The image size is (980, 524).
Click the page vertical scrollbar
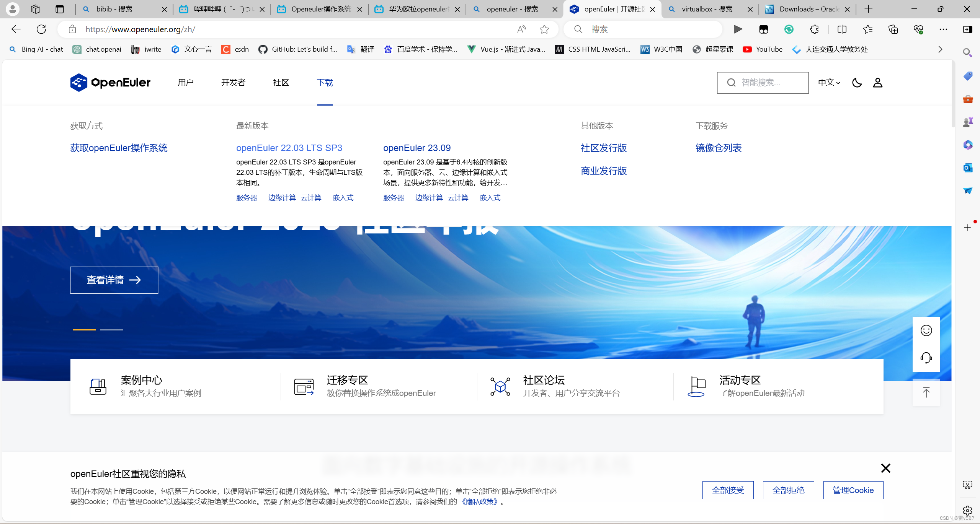954,94
